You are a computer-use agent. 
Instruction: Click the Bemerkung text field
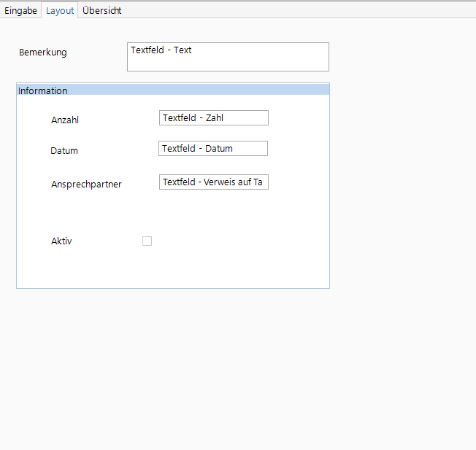tap(228, 57)
